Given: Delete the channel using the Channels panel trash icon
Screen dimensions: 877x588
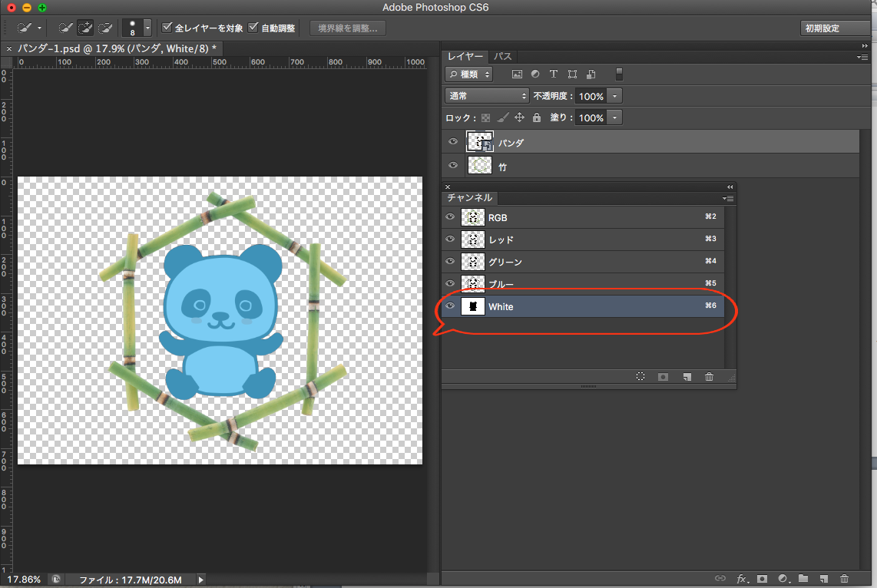Looking at the screenshot, I should pyautogui.click(x=709, y=377).
